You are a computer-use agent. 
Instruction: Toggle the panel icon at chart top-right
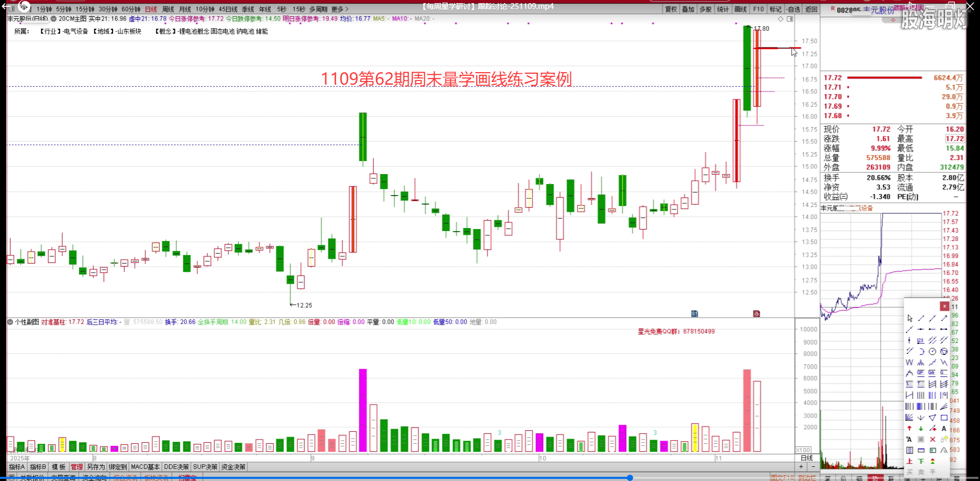790,19
